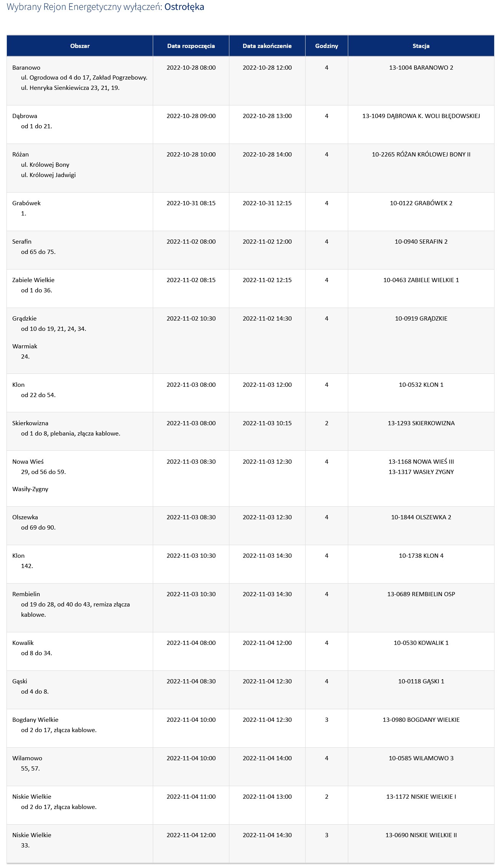Select Bogdany Wielkie hours value 3
The height and width of the screenshot is (868, 501).
click(x=327, y=720)
